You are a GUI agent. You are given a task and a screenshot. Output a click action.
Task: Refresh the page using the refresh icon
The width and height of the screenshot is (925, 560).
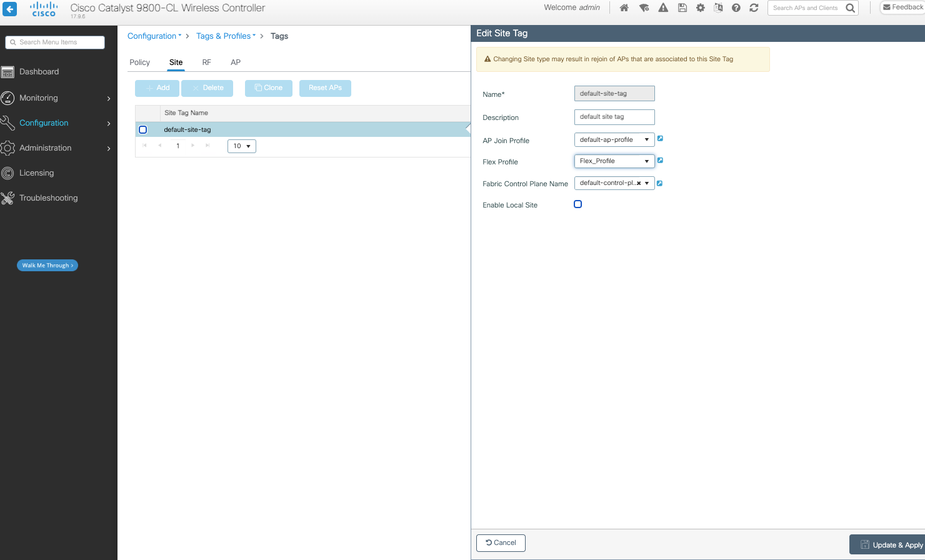(754, 8)
